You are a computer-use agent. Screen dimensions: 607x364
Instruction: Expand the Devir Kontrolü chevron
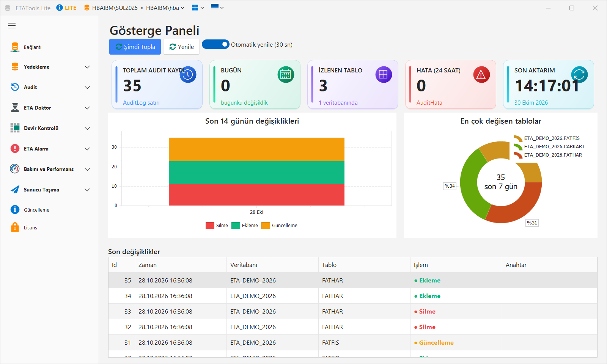pos(87,129)
